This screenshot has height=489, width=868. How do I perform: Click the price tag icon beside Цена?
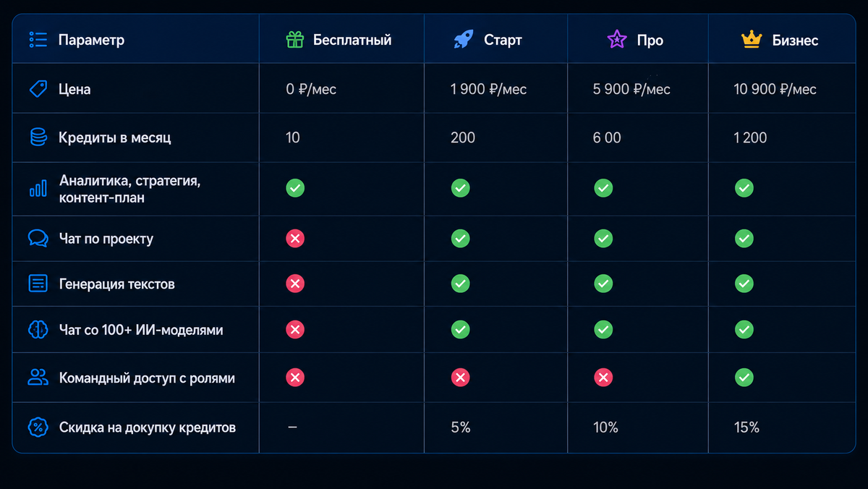click(x=38, y=89)
